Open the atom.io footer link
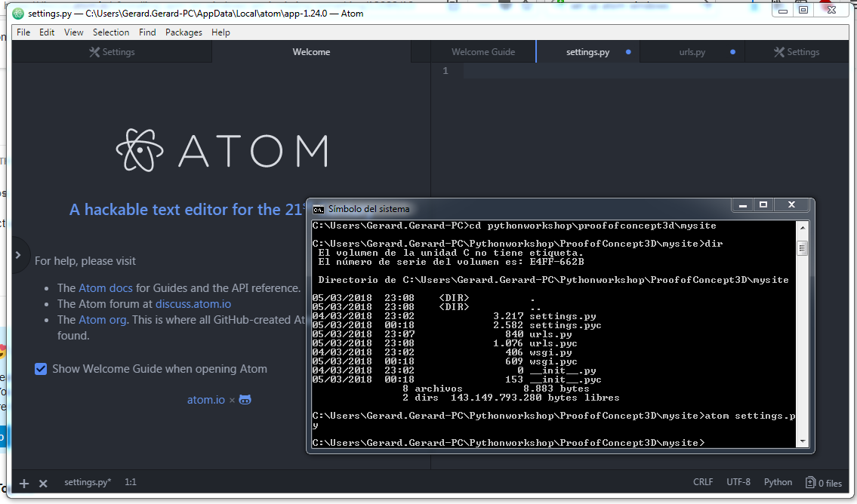 pos(206,400)
